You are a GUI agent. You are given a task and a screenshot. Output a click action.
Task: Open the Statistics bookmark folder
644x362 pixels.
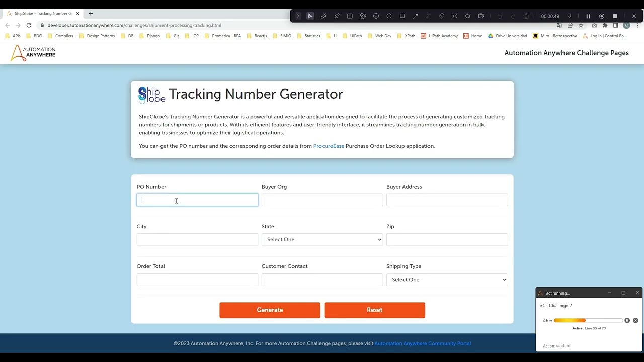coord(308,36)
